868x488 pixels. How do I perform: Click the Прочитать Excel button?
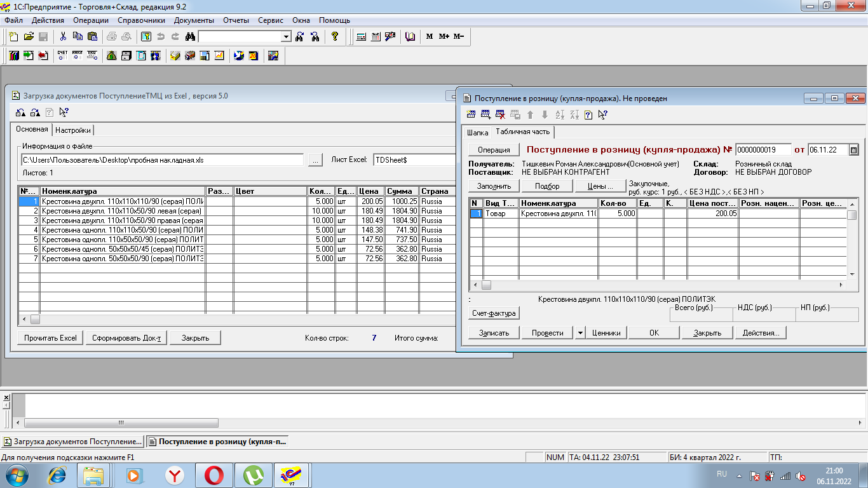click(50, 338)
